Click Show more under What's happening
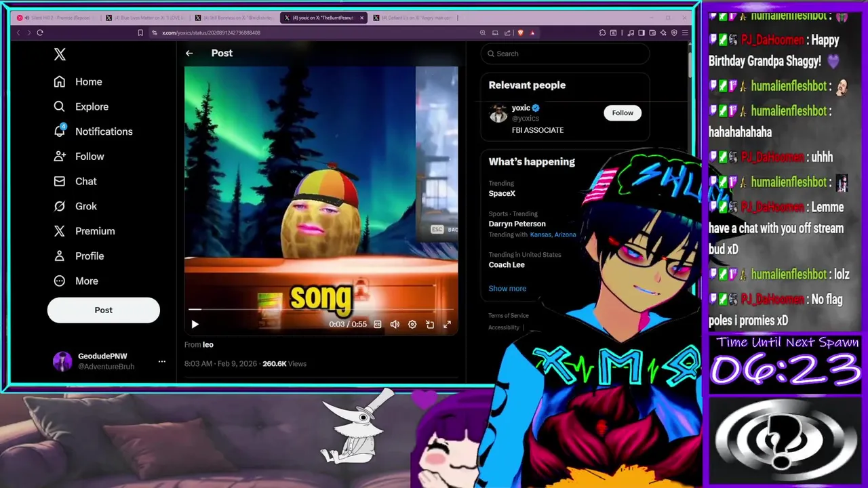This screenshot has width=868, height=488. (x=507, y=289)
